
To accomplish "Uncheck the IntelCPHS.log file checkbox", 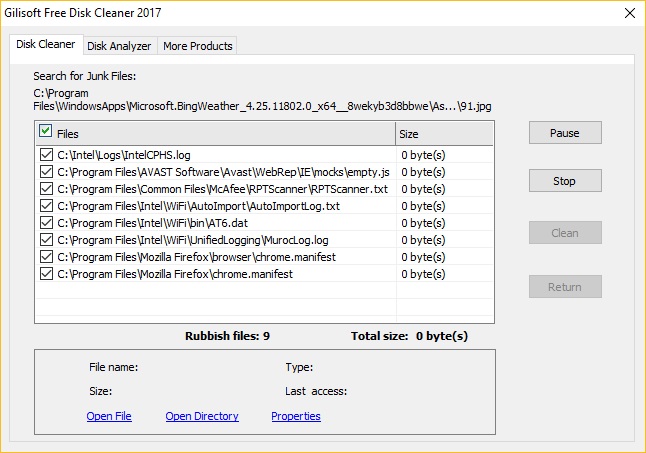I will [47, 155].
